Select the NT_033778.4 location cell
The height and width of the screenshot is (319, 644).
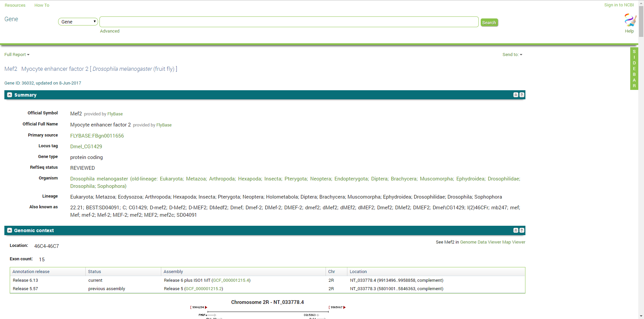point(436,280)
